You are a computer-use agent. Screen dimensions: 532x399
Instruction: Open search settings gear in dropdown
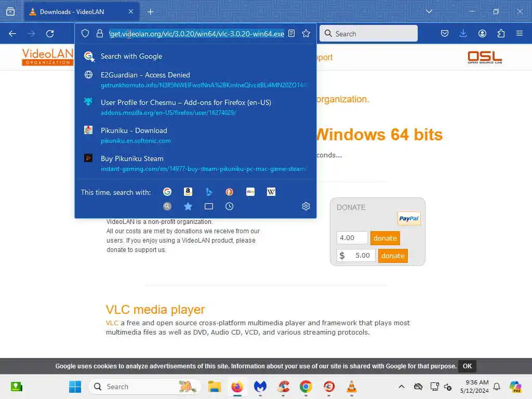[x=306, y=206]
